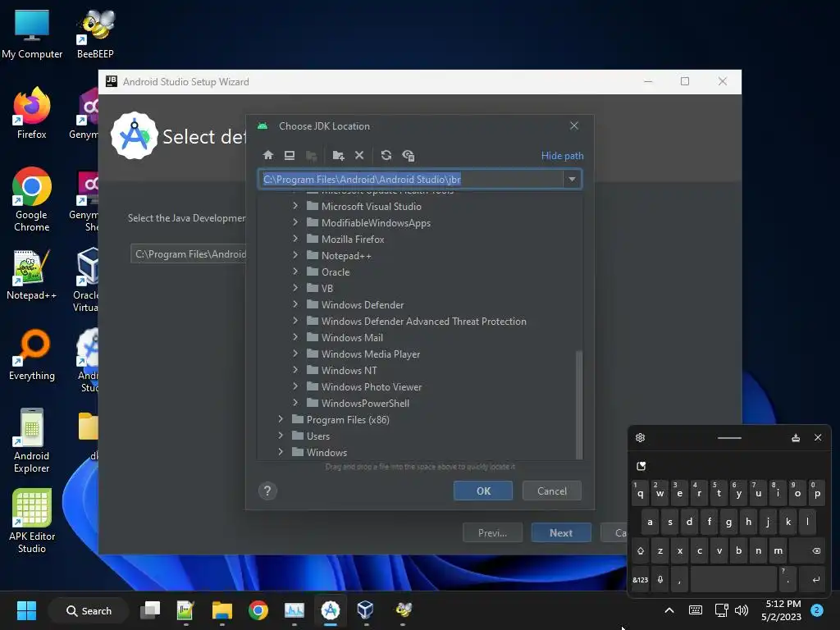This screenshot has width=840, height=630.
Task: Open BeeBEEP from the taskbar
Action: coord(403,610)
